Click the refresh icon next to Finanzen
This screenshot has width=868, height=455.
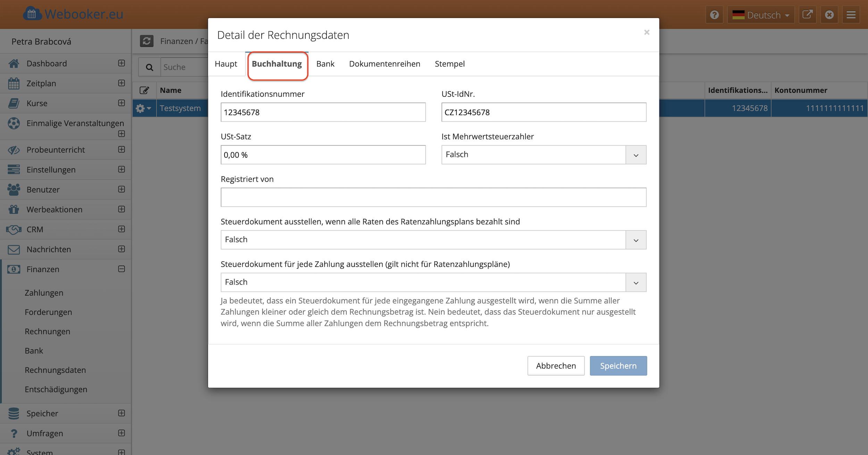(x=147, y=41)
